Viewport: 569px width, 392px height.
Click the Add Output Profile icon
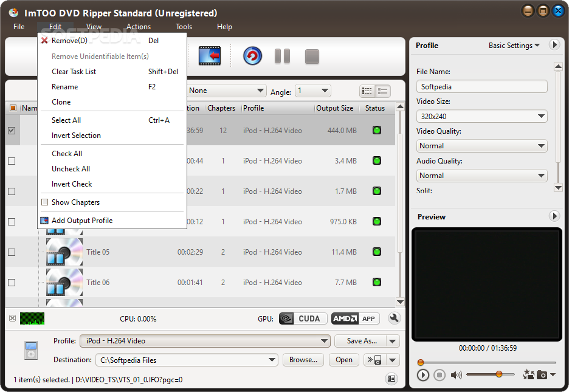tap(44, 220)
